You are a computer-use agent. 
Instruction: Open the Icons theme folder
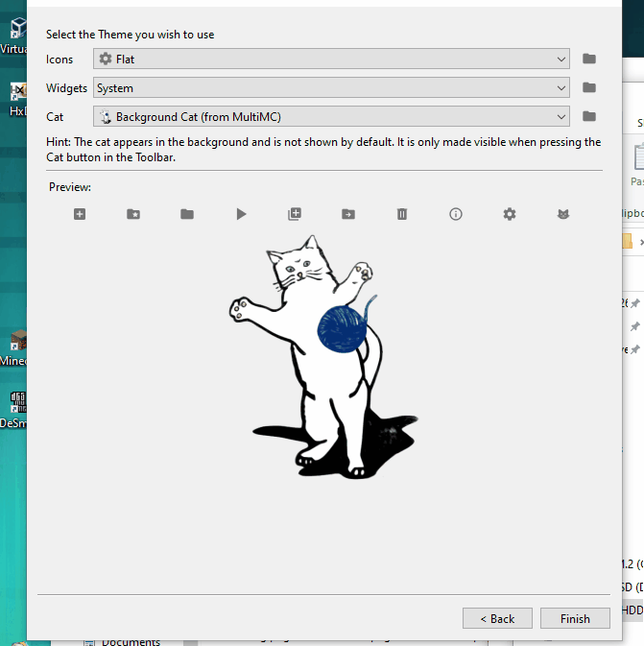pyautogui.click(x=589, y=59)
